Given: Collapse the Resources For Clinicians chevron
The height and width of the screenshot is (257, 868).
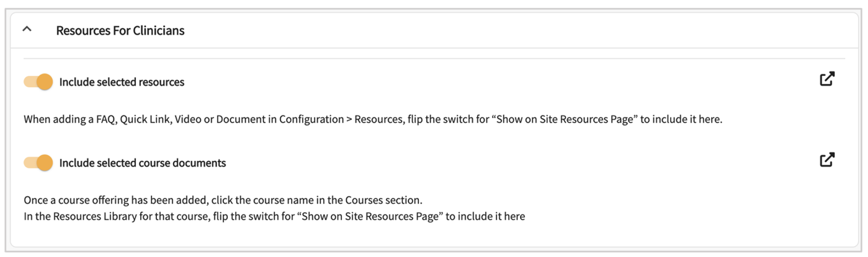Looking at the screenshot, I should click(x=27, y=30).
